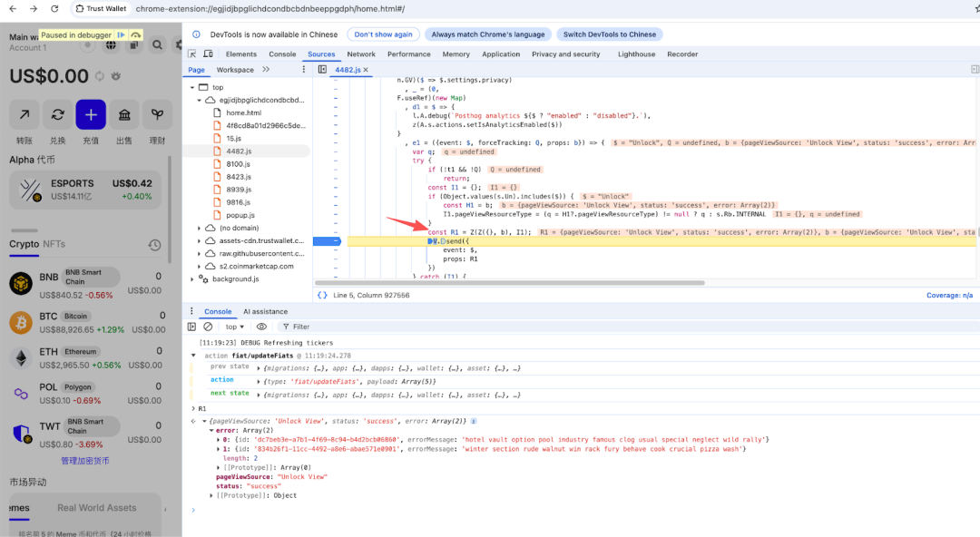Click the inspect element picker icon
This screenshot has width=980, height=537.
[x=192, y=54]
